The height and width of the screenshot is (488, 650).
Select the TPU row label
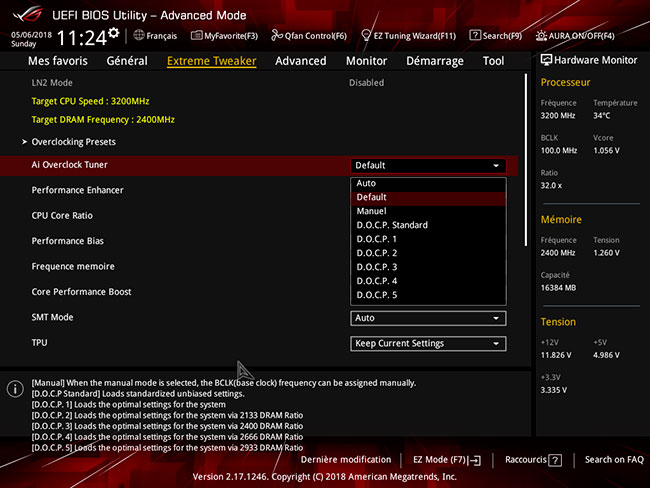[x=39, y=343]
